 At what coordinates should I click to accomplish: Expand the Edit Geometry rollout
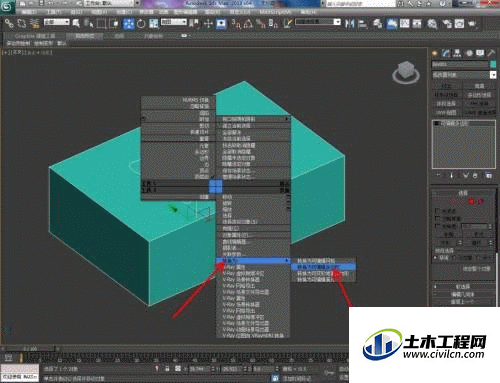tap(463, 294)
